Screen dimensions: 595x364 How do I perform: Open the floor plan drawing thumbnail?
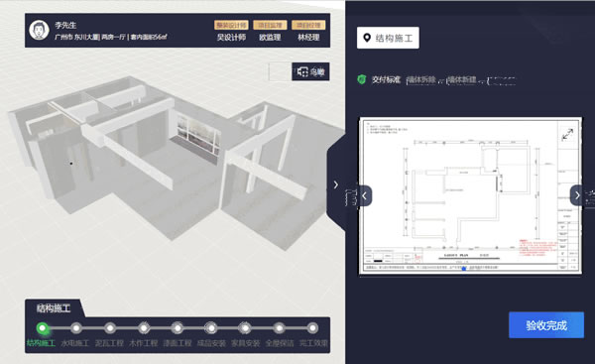coord(470,195)
